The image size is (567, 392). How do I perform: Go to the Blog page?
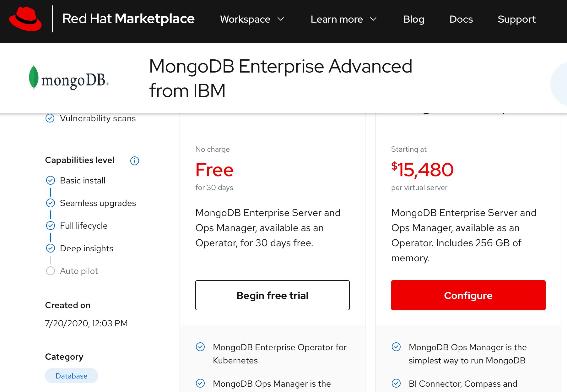pos(413,19)
